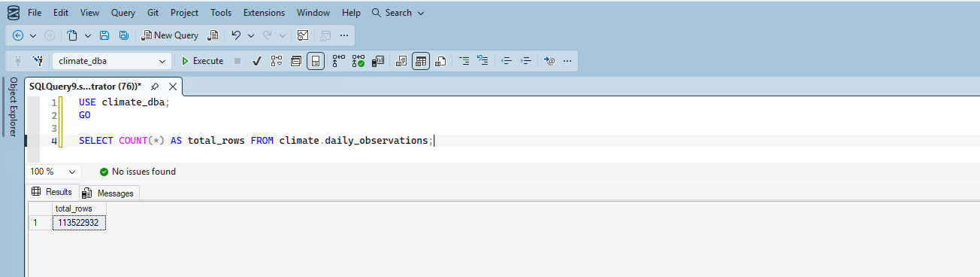980x277 pixels.
Task: Open the Extensions menu
Action: coord(265,13)
